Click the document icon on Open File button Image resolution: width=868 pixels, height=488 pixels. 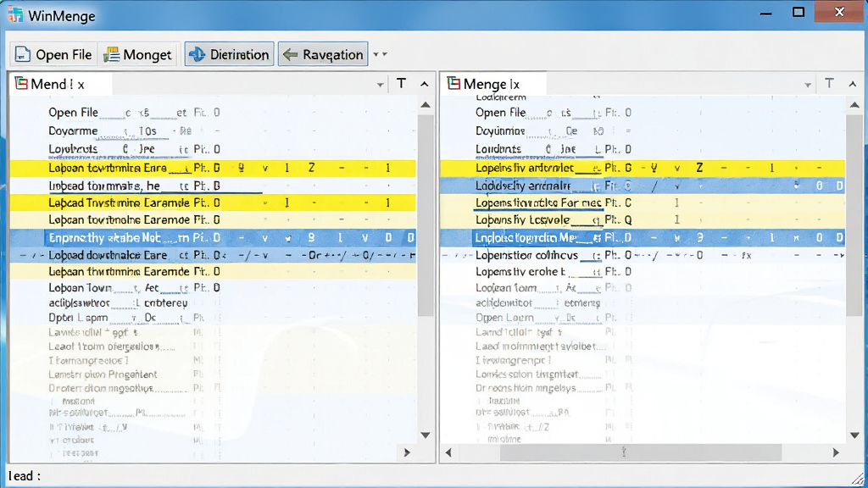[23, 54]
